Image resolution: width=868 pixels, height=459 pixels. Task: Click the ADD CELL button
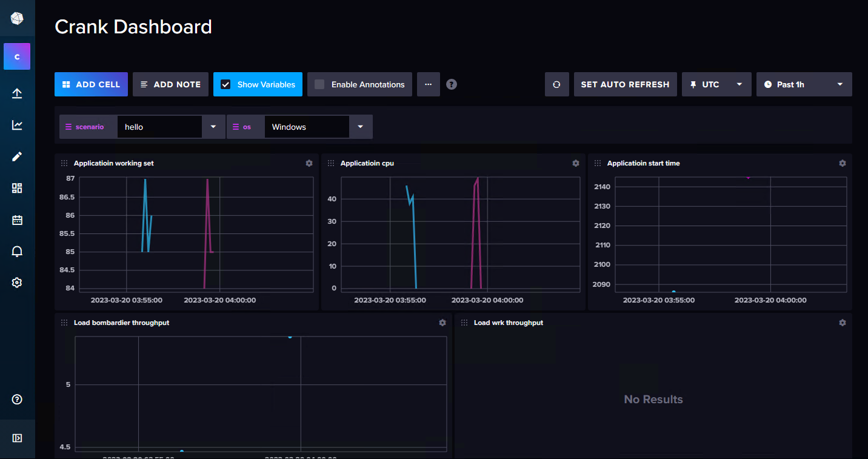[x=91, y=84]
